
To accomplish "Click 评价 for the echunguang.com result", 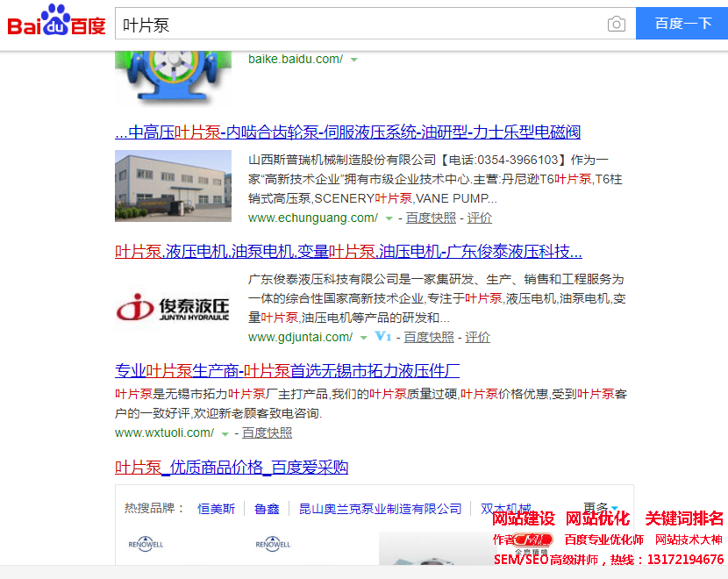I will [479, 218].
